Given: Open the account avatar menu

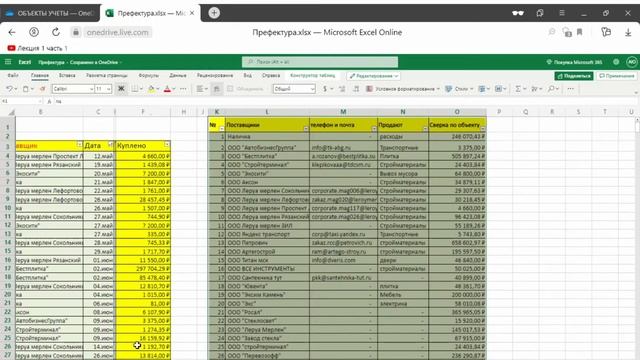Looking at the screenshot, I should pos(632,62).
